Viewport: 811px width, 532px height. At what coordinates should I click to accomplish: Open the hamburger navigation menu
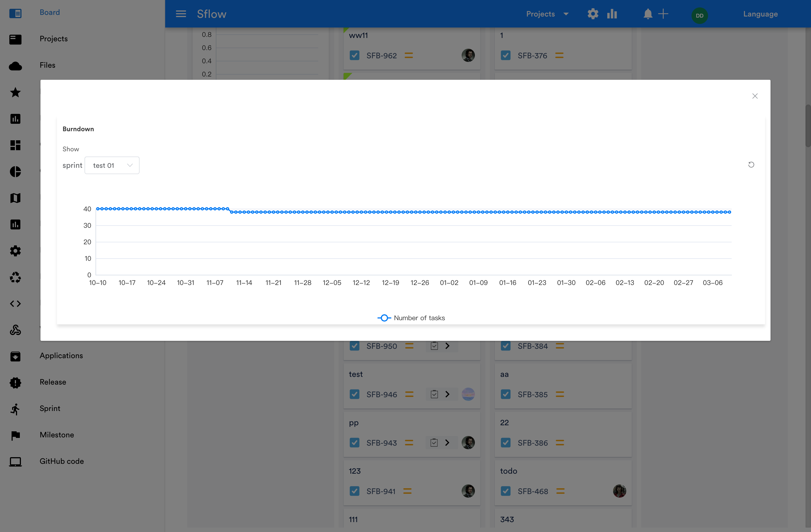pyautogui.click(x=181, y=14)
